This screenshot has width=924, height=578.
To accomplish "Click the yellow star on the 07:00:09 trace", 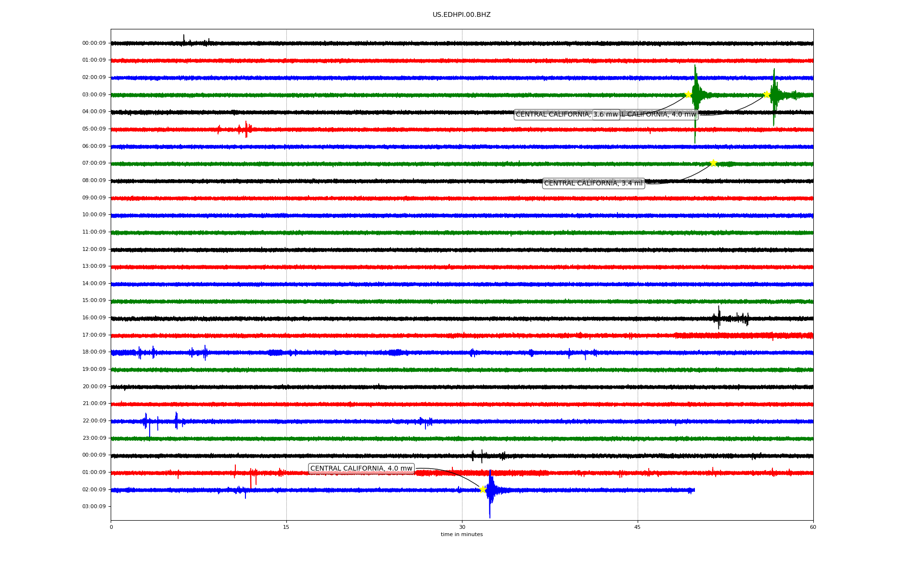I will tap(713, 163).
